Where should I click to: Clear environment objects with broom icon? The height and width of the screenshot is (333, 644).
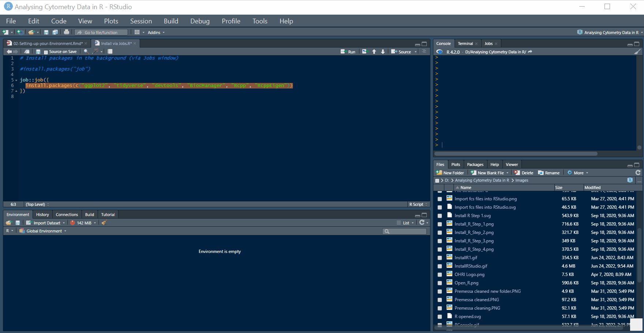pyautogui.click(x=104, y=223)
